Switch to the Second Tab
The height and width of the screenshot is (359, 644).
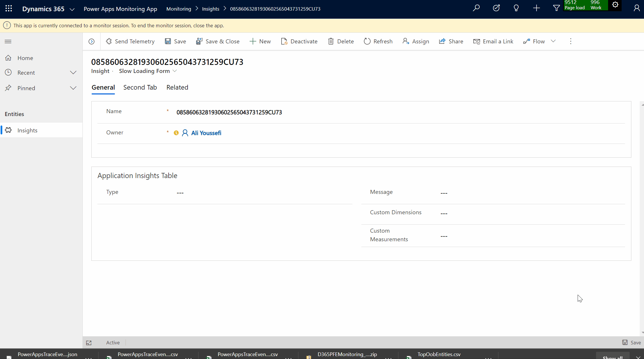tap(140, 87)
